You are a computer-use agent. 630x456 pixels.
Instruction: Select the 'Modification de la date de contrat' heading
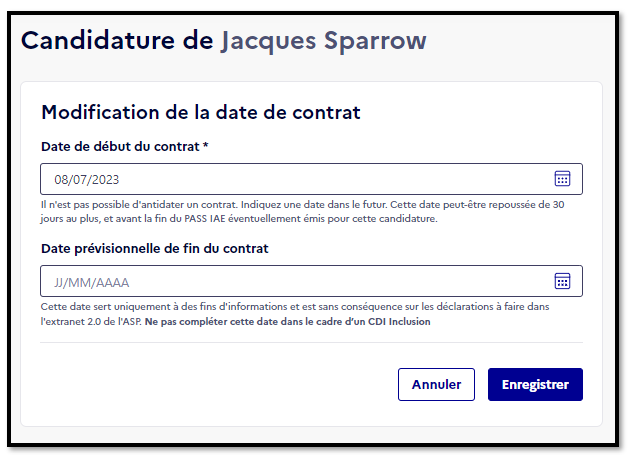(201, 112)
